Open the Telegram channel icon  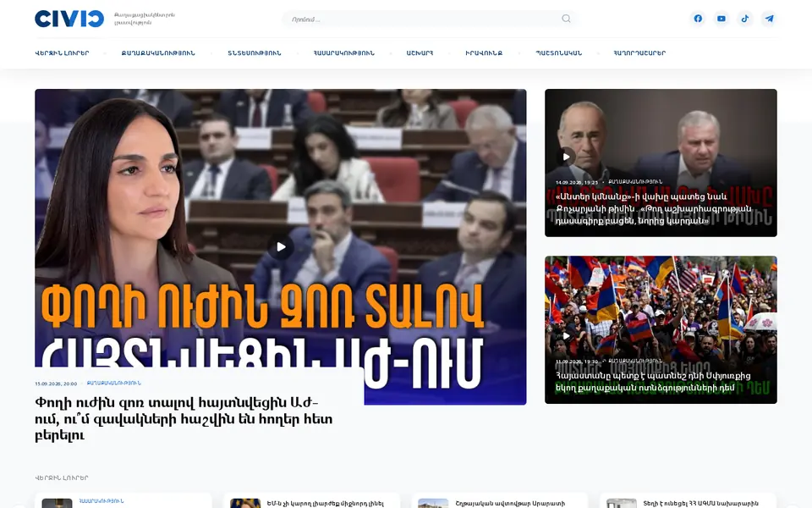770,19
